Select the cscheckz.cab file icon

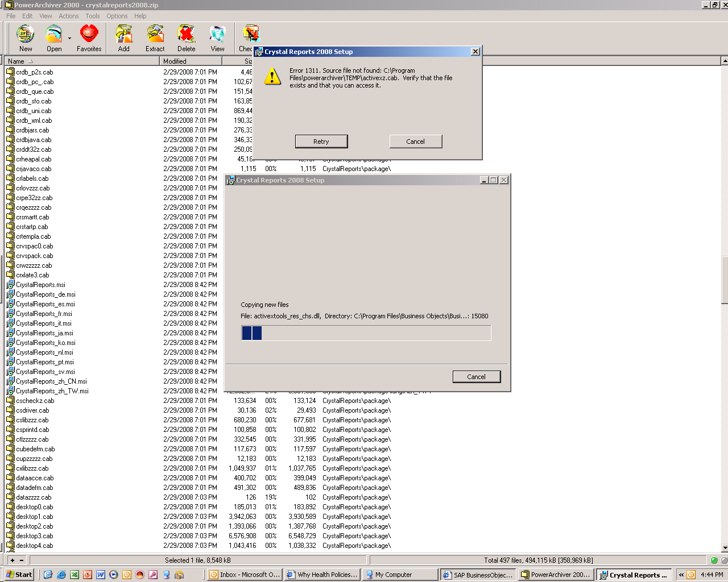[10, 401]
